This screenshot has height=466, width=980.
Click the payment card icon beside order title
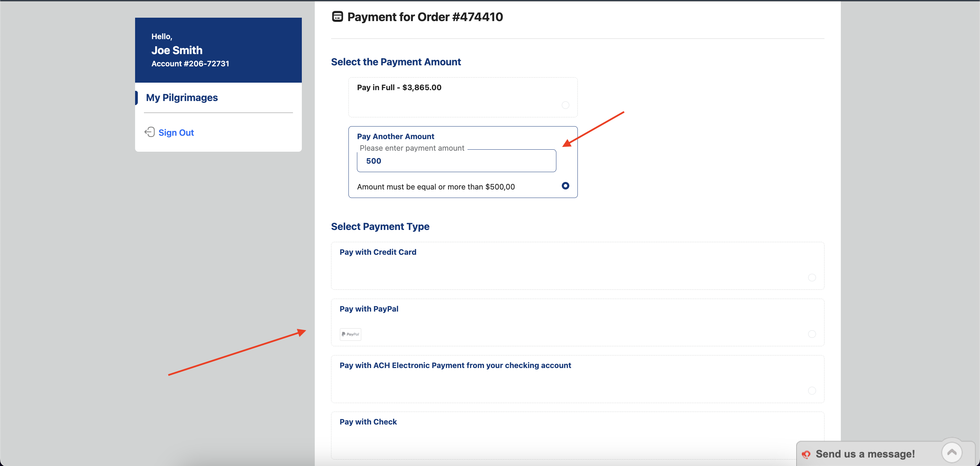click(337, 17)
